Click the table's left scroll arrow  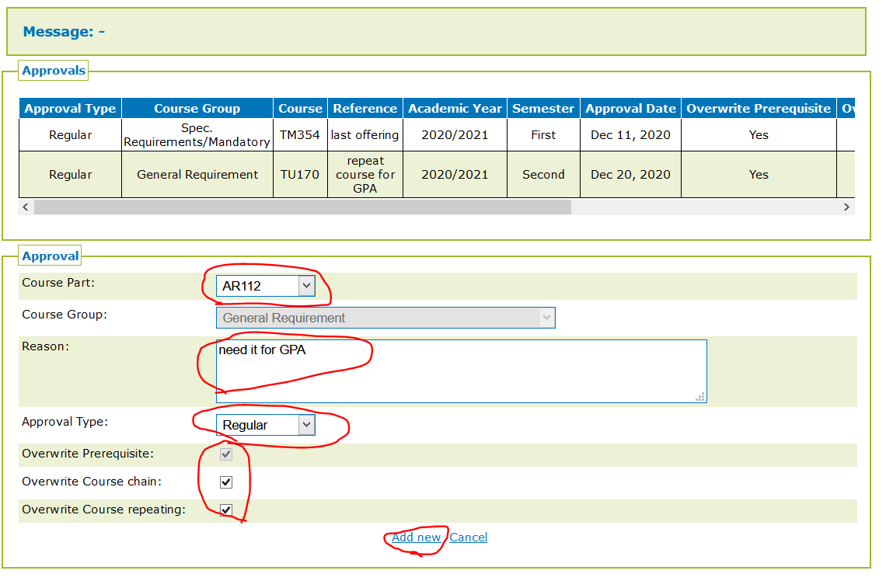[26, 207]
